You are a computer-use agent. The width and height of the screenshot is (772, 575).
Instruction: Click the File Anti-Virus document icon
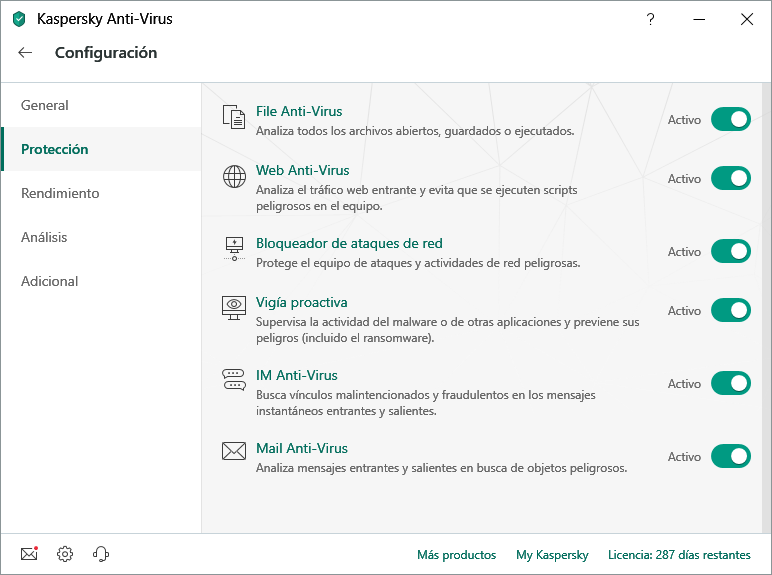(234, 118)
